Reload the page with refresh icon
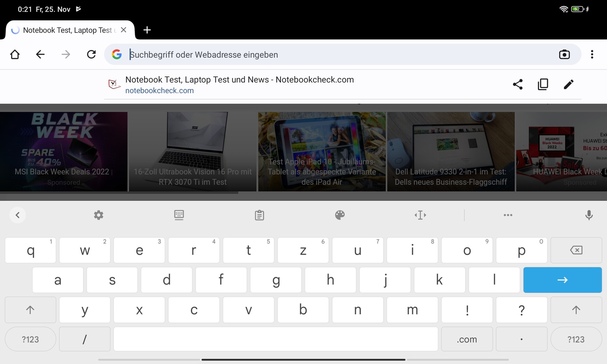Image resolution: width=607 pixels, height=364 pixels. coord(91,55)
